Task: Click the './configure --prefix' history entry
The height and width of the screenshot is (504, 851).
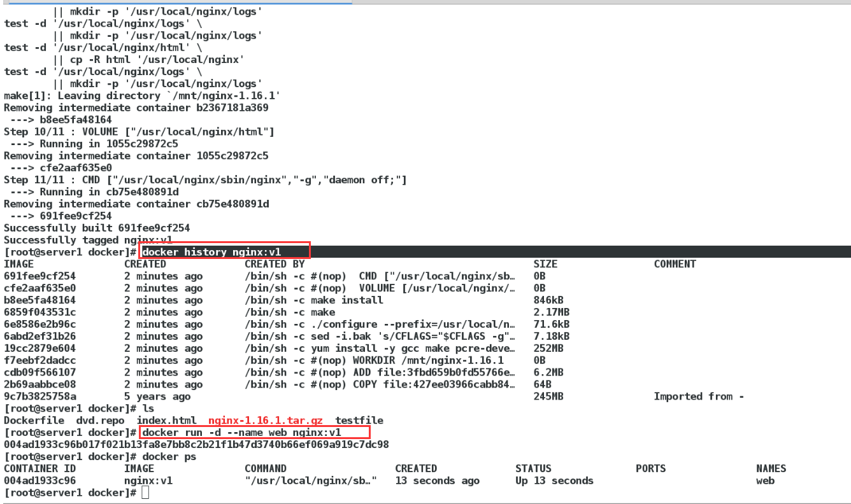Action: pos(380,325)
